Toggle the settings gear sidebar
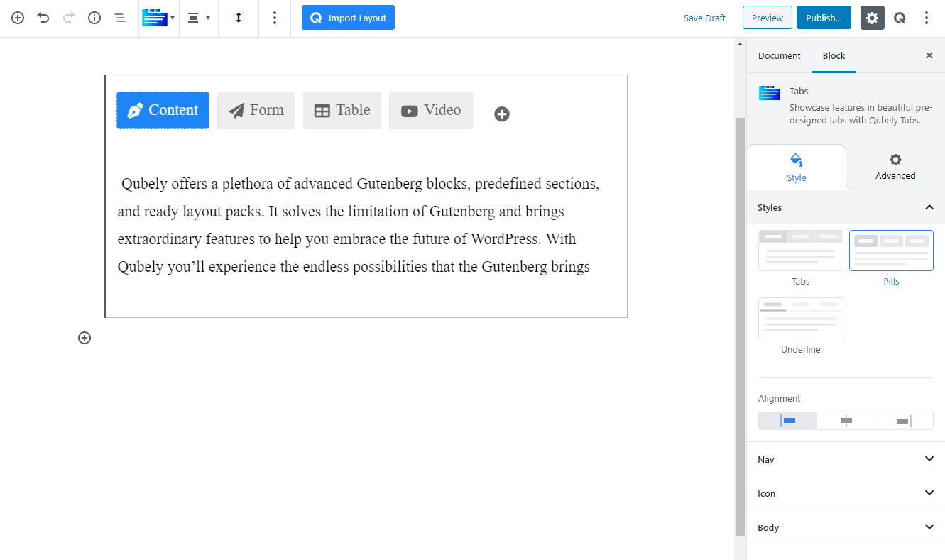This screenshot has width=945, height=560. pyautogui.click(x=873, y=18)
